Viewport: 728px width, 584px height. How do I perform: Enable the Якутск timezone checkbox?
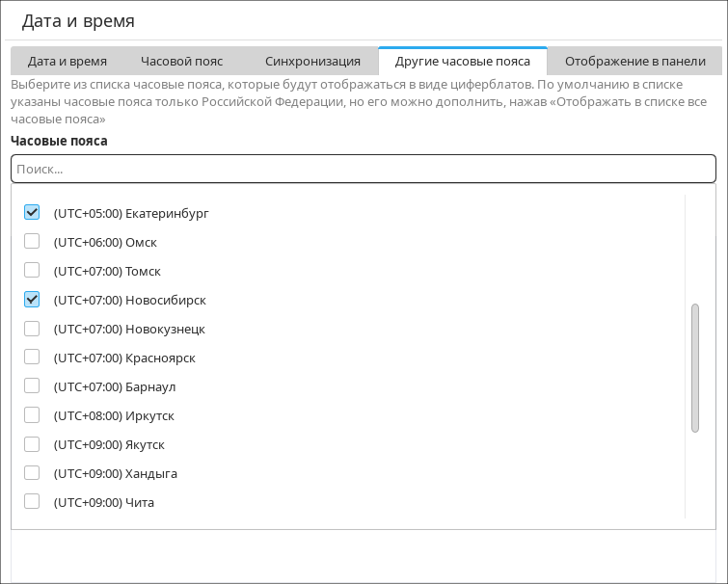(x=32, y=444)
